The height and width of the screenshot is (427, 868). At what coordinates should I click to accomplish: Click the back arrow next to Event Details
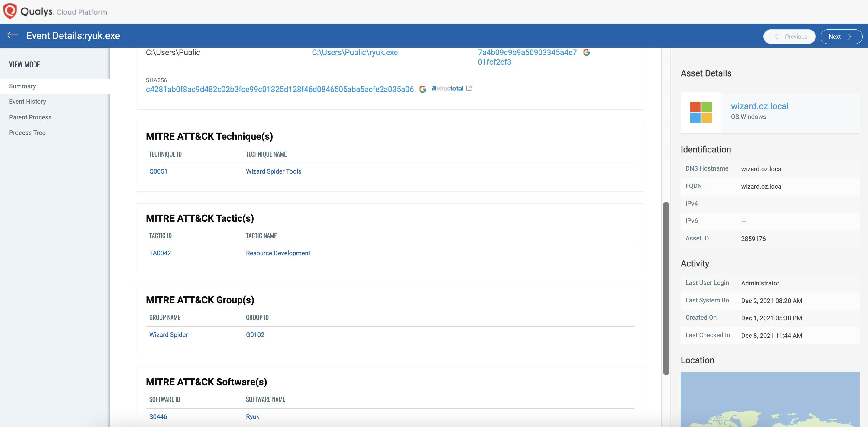[x=12, y=35]
